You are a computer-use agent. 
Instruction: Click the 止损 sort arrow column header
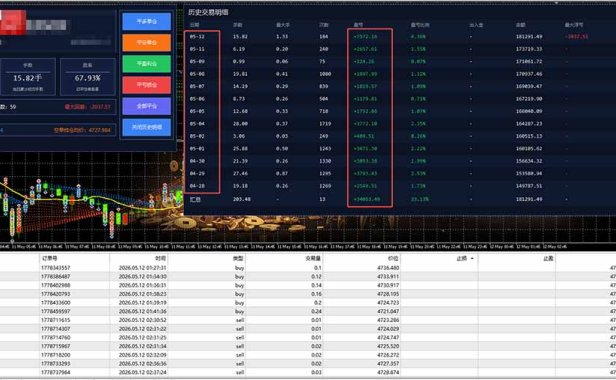(465, 259)
